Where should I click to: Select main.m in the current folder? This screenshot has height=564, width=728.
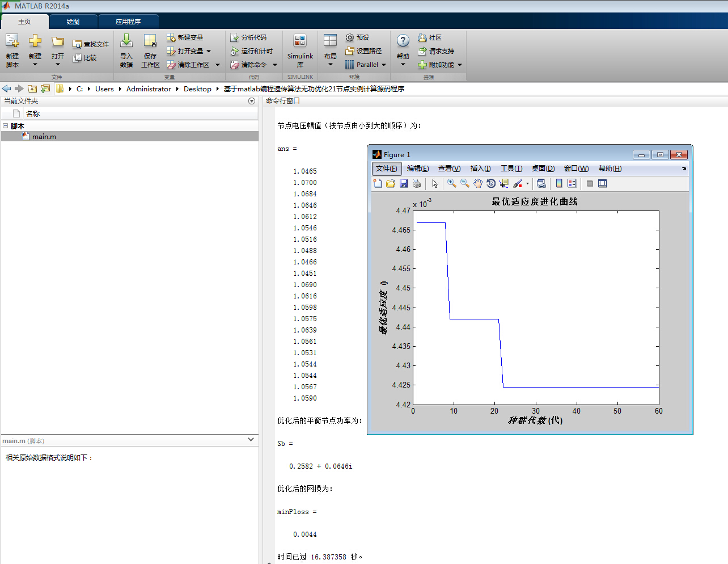(130, 136)
